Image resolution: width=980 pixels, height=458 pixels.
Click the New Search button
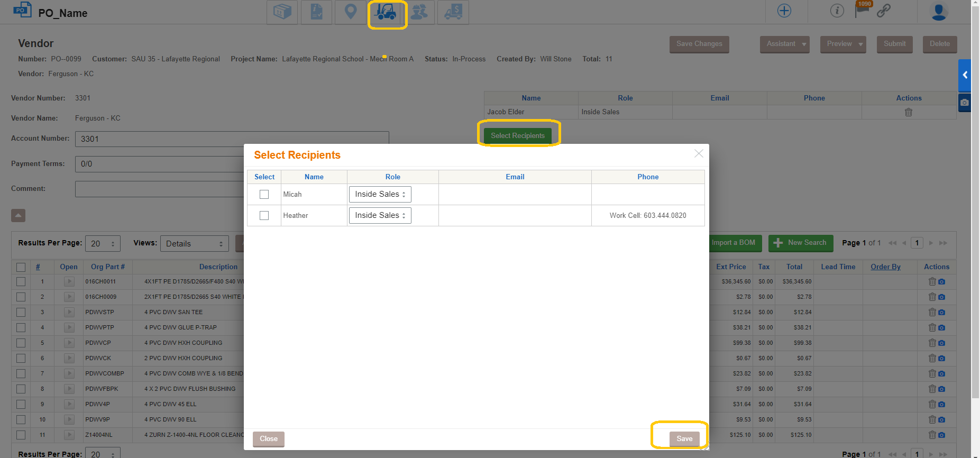801,243
